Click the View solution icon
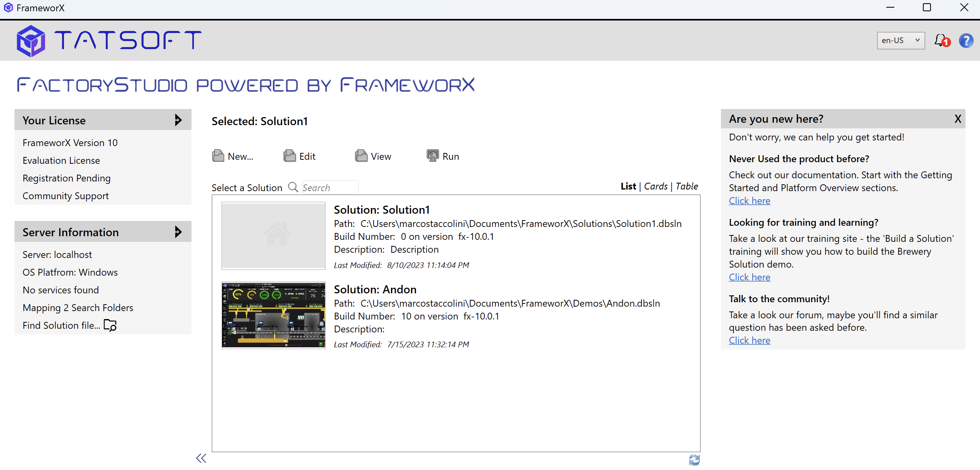This screenshot has width=980, height=470. 361,156
